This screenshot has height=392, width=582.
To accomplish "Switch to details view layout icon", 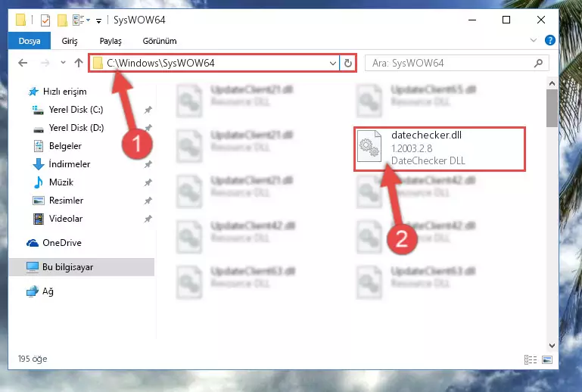I will 531,359.
